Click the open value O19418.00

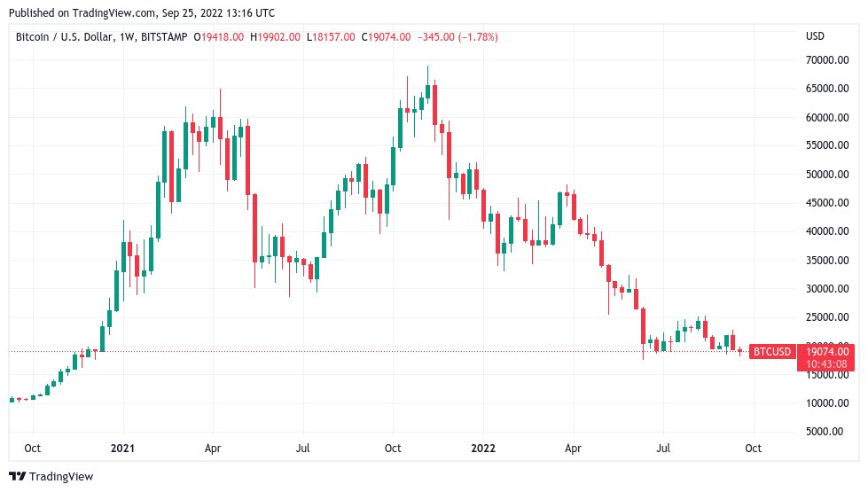219,37
